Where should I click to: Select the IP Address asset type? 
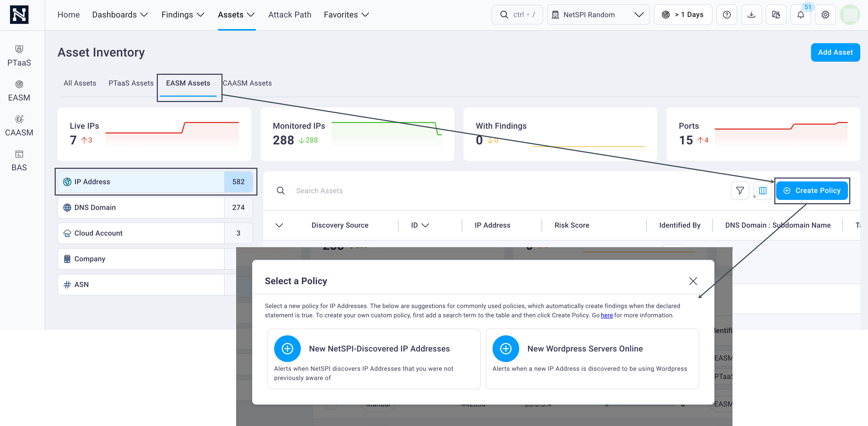(x=155, y=182)
